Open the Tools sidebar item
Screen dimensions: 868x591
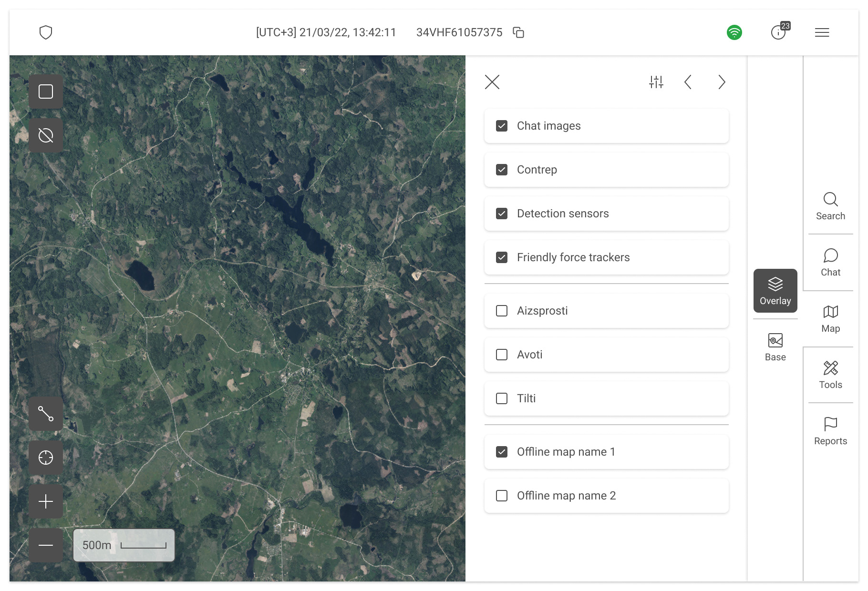point(830,375)
